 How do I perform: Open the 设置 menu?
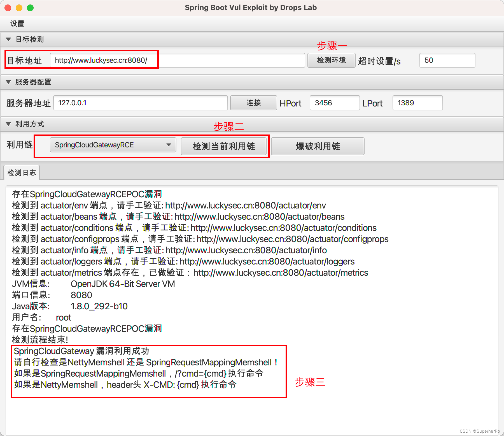tap(17, 24)
